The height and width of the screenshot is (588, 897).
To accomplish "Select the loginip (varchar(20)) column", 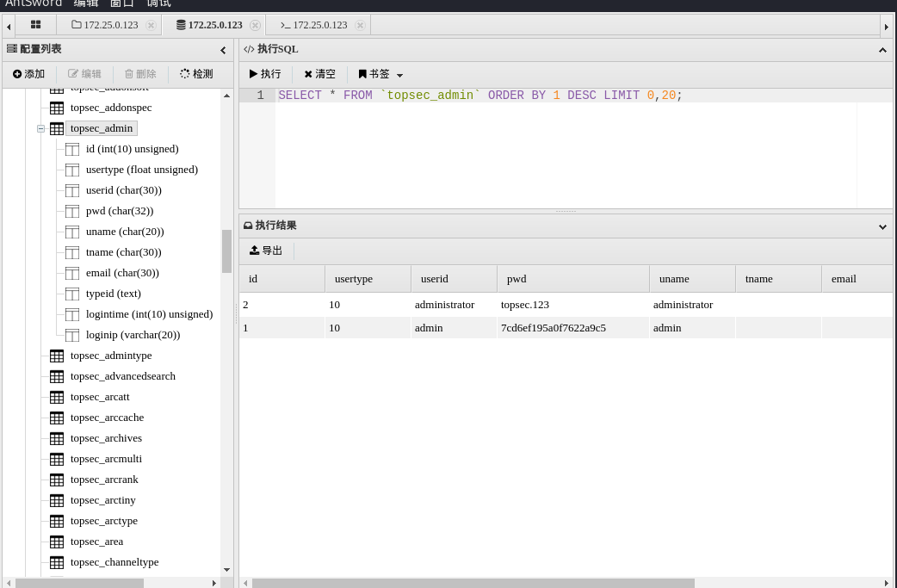I will (x=133, y=335).
